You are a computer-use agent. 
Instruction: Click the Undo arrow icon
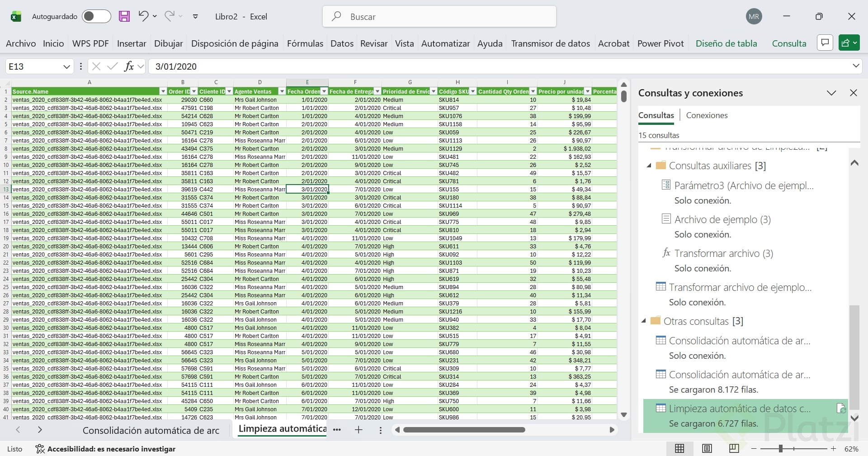click(143, 16)
